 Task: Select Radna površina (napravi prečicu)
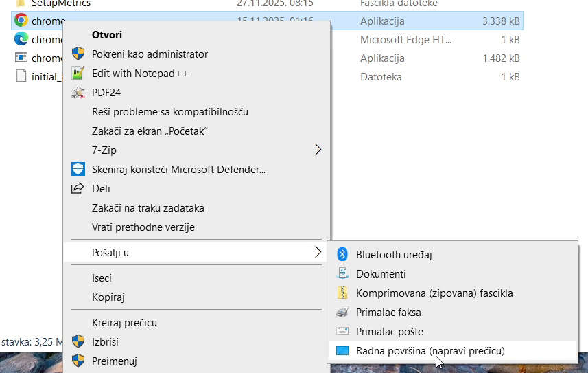(x=430, y=350)
